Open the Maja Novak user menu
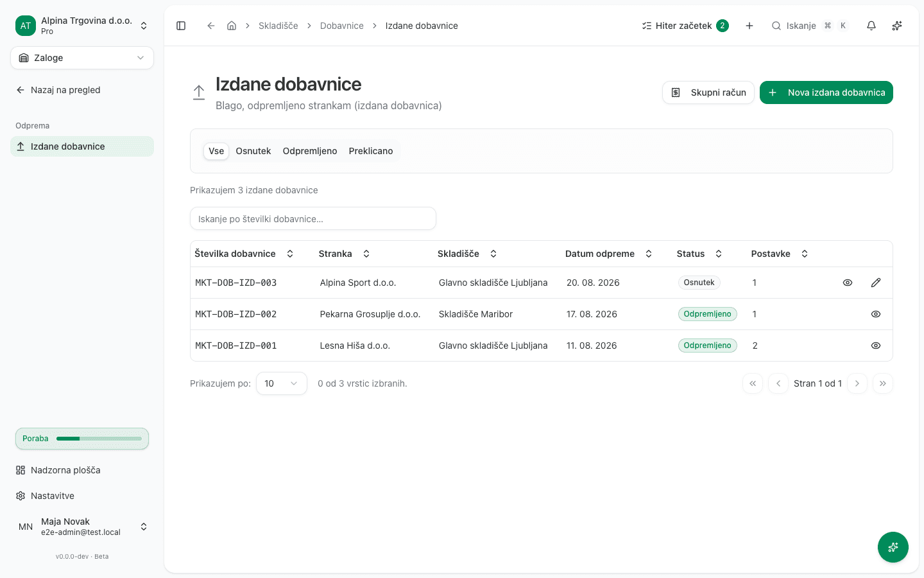This screenshot has width=924, height=578. 82,527
